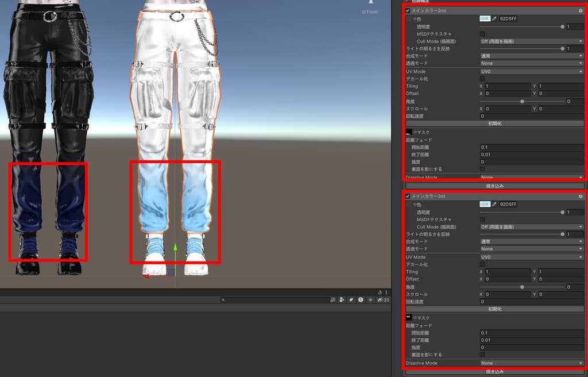This screenshot has width=588, height=377.
Task: Lock the project panel with padlock icon
Action: tap(380, 292)
